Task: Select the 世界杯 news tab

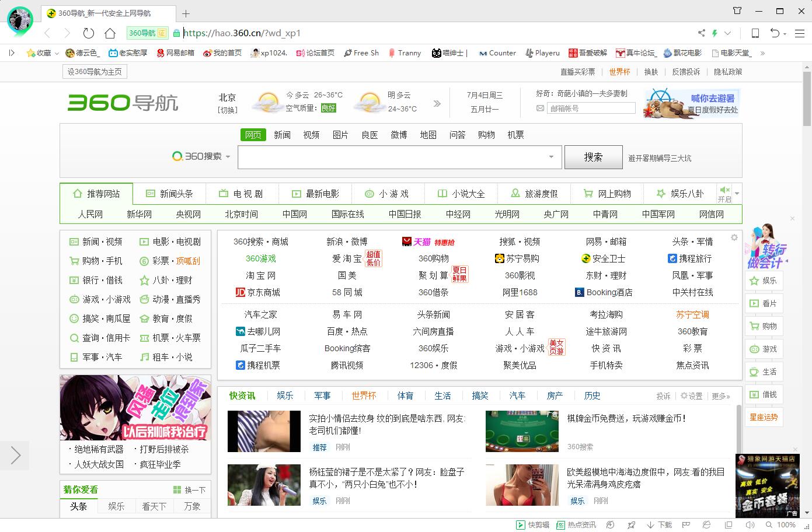Action: tap(364, 395)
